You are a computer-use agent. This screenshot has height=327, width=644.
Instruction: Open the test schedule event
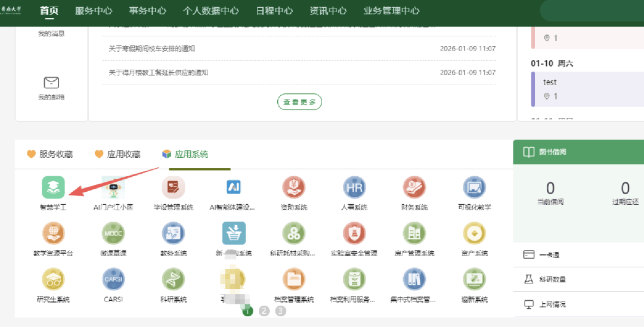click(587, 89)
